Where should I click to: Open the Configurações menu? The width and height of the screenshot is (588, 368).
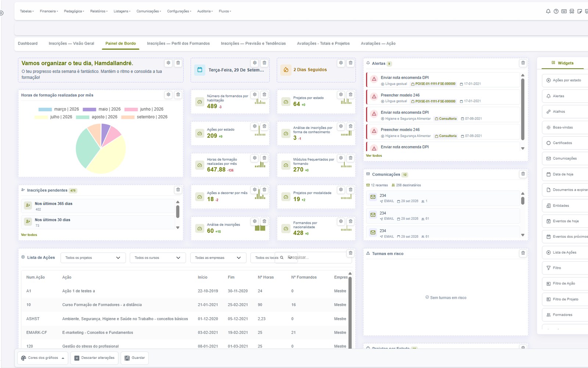pyautogui.click(x=179, y=11)
